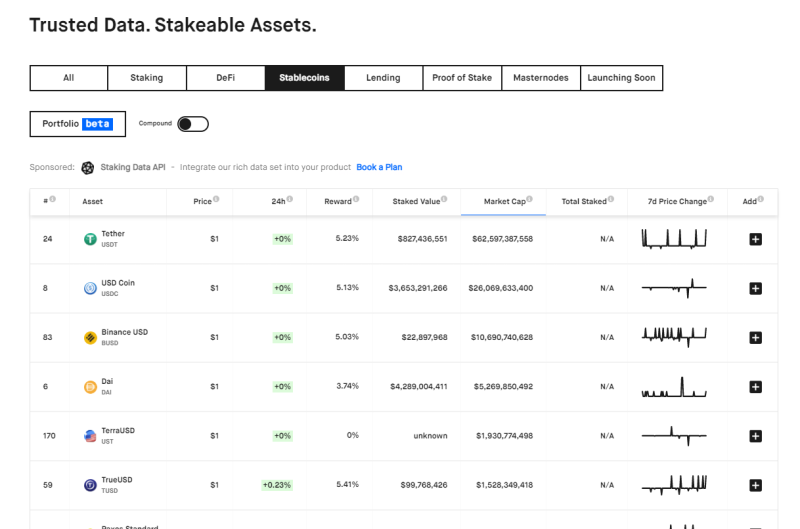Screen dimensions: 800x529
Task: Switch to the All tab
Action: pos(69,78)
